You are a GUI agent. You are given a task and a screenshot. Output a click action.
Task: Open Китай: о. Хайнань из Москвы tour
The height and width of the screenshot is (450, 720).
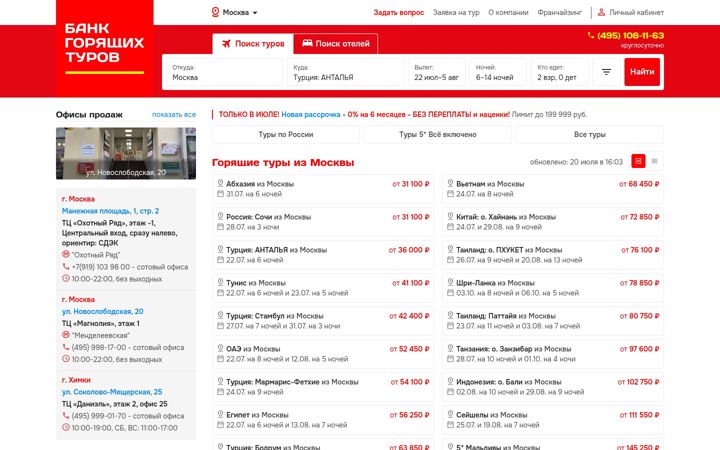553,222
